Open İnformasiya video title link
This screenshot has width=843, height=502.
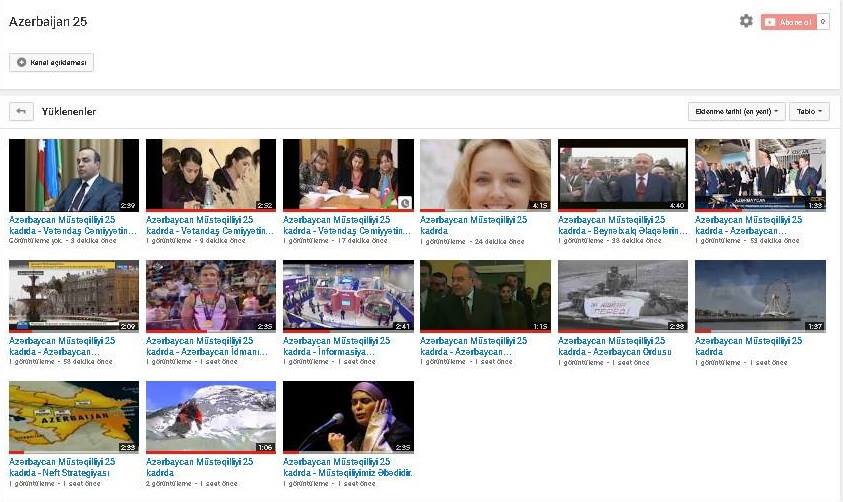pos(337,346)
